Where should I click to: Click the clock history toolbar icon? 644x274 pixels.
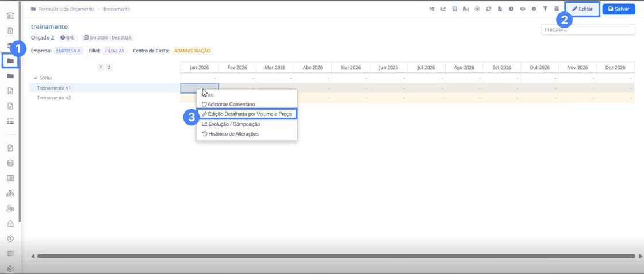coord(511,9)
